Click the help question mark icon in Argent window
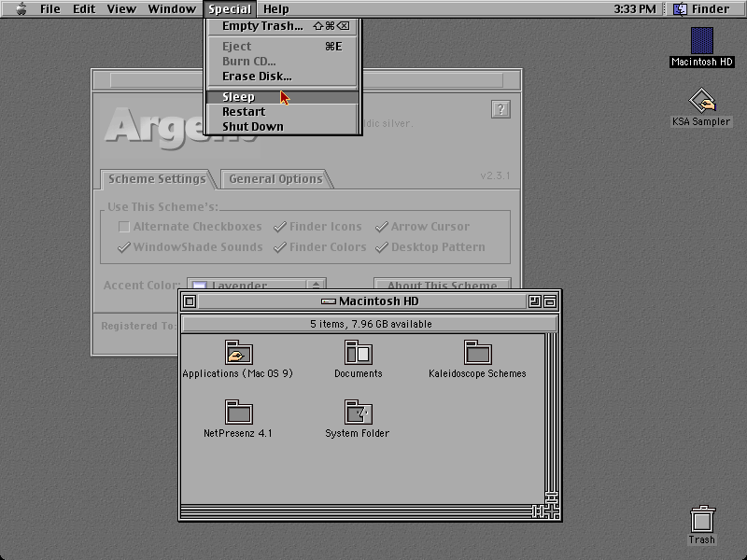Viewport: 747px width, 560px height. [x=500, y=109]
